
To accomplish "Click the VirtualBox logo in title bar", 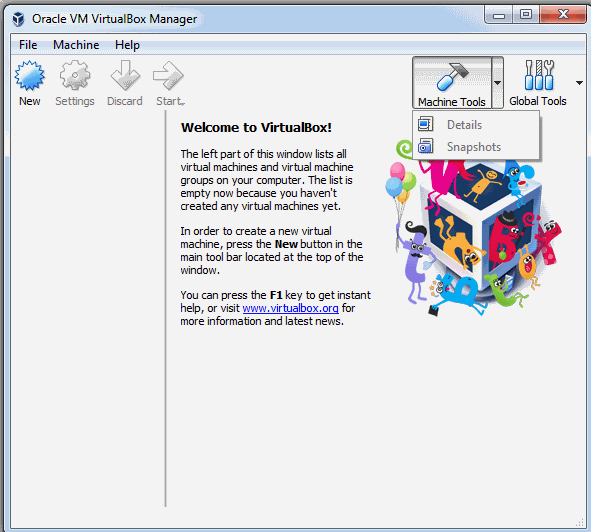I will coord(18,18).
